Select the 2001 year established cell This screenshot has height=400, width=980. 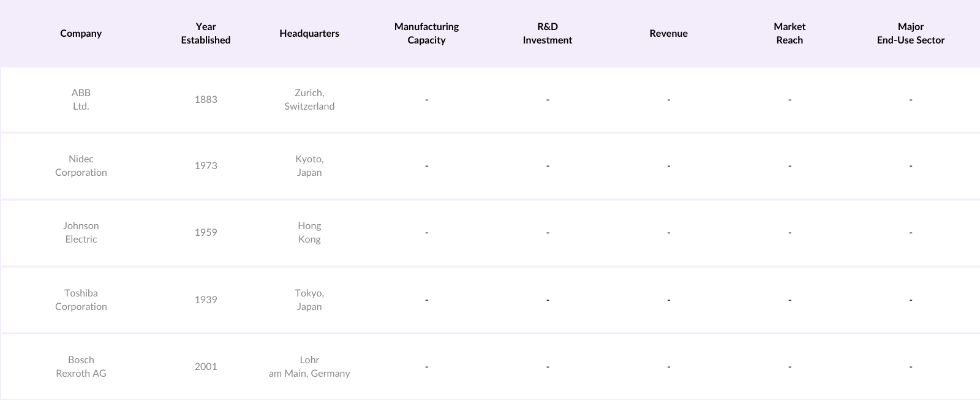[x=206, y=366]
